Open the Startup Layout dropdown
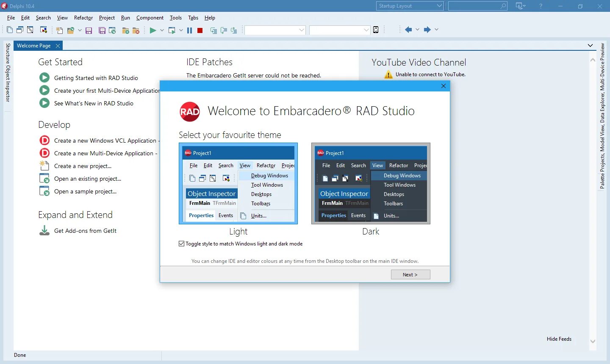 coord(410,6)
